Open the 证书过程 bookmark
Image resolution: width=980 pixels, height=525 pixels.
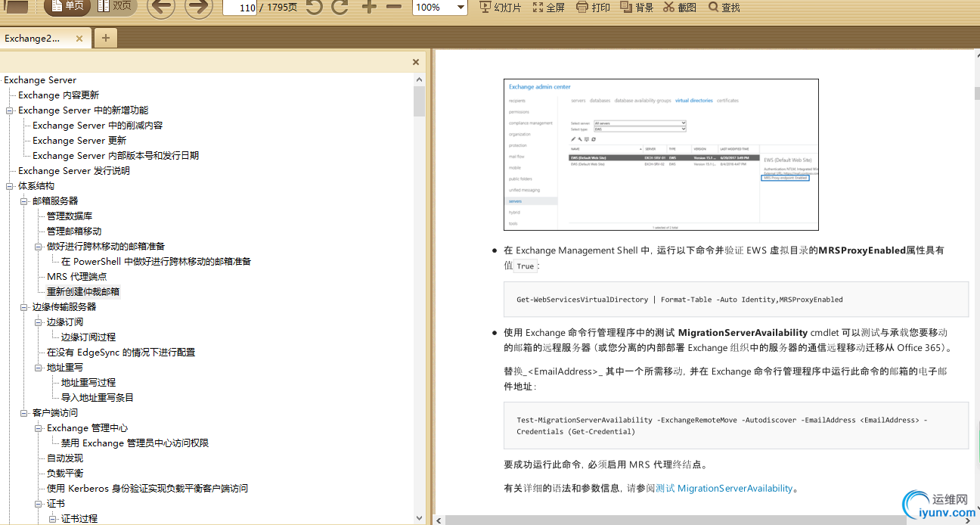(79, 519)
